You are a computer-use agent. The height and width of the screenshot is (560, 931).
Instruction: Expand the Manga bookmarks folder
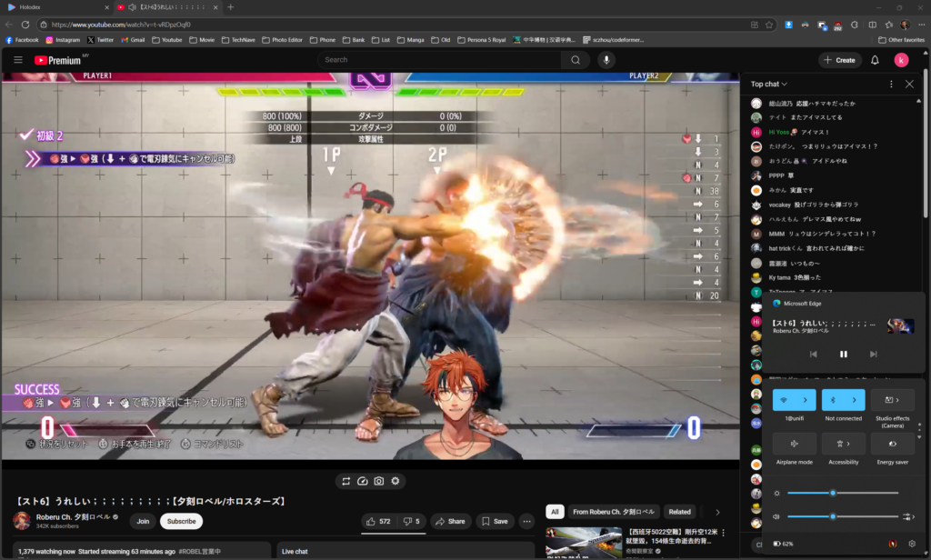tap(411, 40)
